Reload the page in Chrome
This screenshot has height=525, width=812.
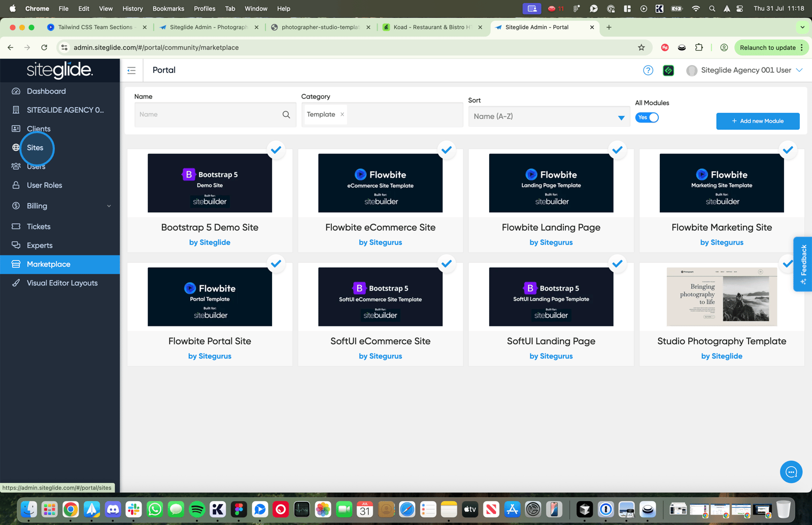(x=44, y=48)
